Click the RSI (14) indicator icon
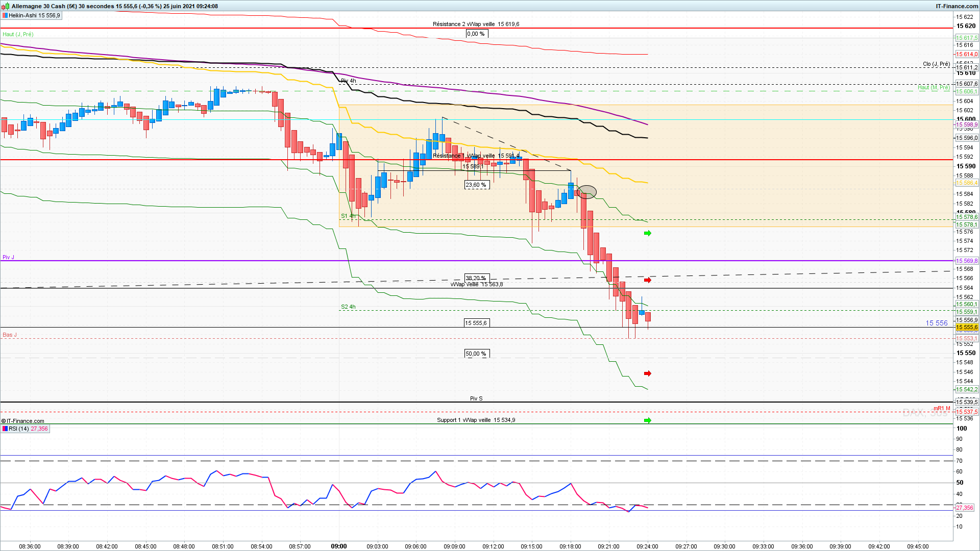The height and width of the screenshot is (551, 980). point(5,429)
